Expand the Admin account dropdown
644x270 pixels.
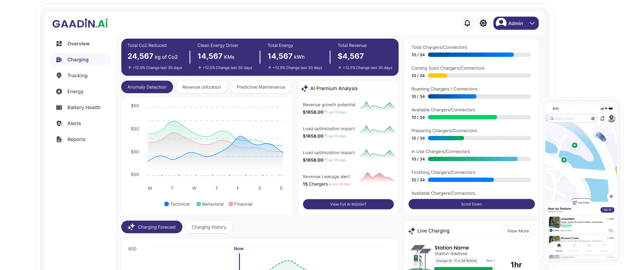516,23
